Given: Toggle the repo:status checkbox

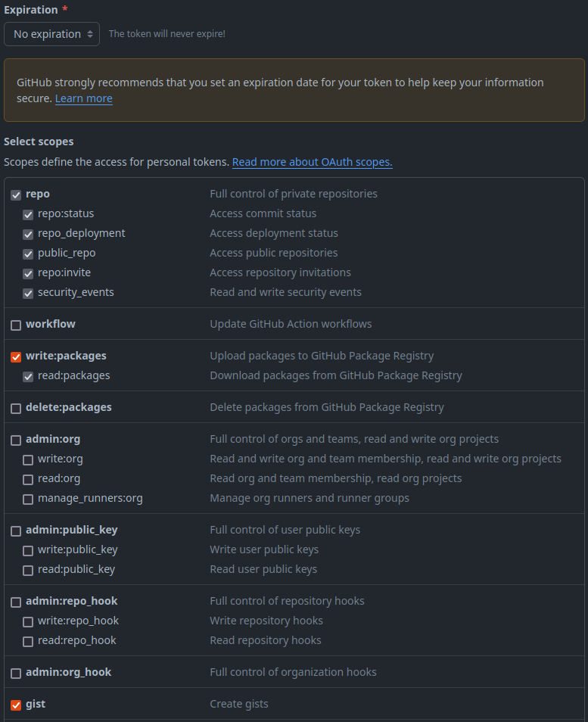Looking at the screenshot, I should [x=28, y=215].
